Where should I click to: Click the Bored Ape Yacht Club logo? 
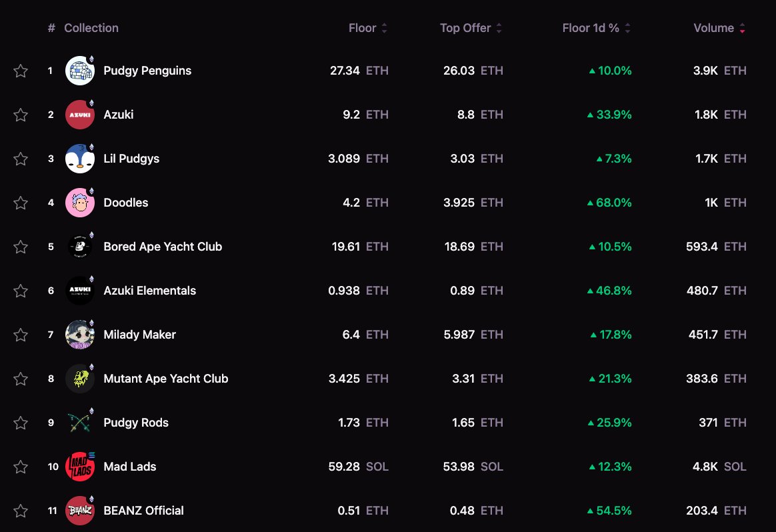80,247
